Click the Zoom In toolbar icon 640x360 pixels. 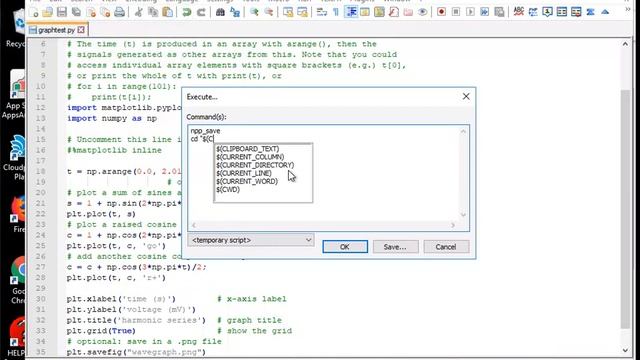click(x=254, y=12)
